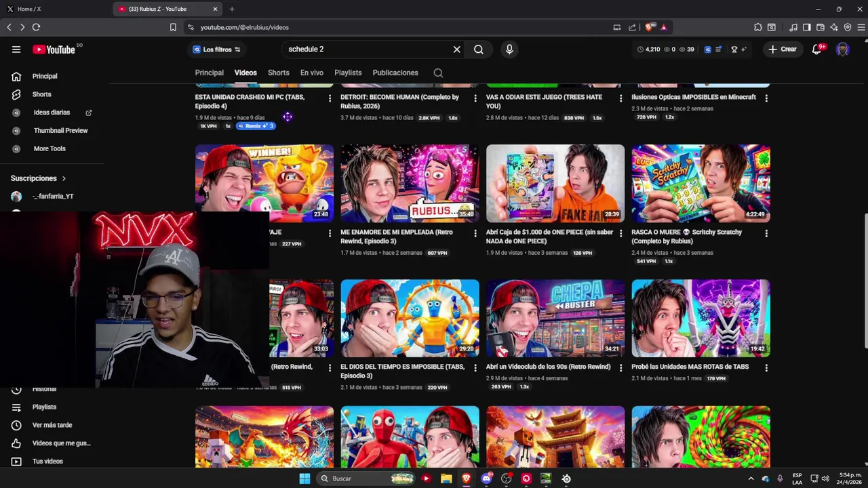Open the notifications bell
The width and height of the screenshot is (868, 488).
point(817,49)
